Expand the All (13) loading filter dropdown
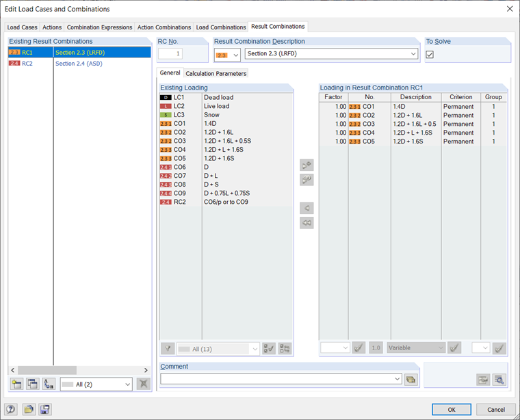Viewport: 520px width, 420px height. pyautogui.click(x=218, y=349)
